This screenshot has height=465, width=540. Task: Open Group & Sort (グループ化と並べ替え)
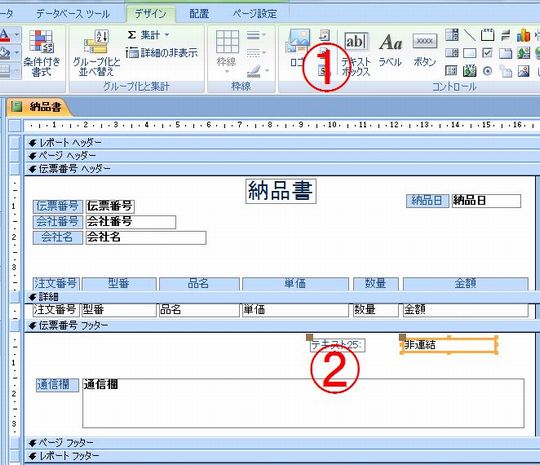coord(96,53)
